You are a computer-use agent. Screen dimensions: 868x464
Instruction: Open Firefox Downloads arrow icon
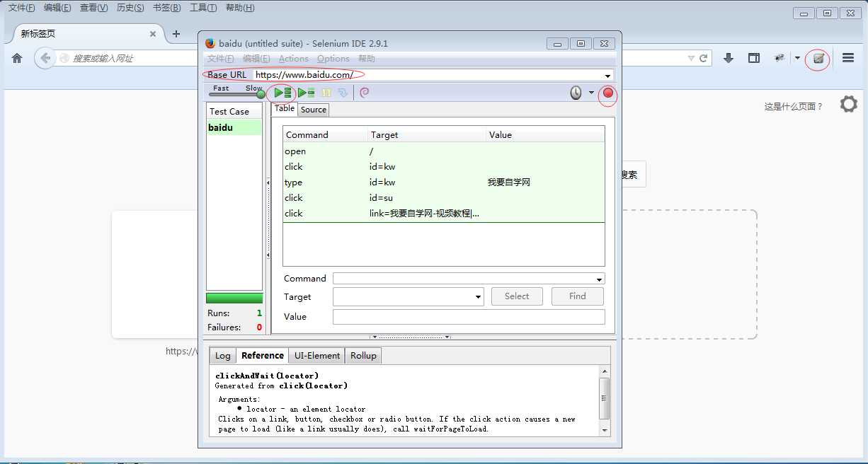tap(729, 59)
